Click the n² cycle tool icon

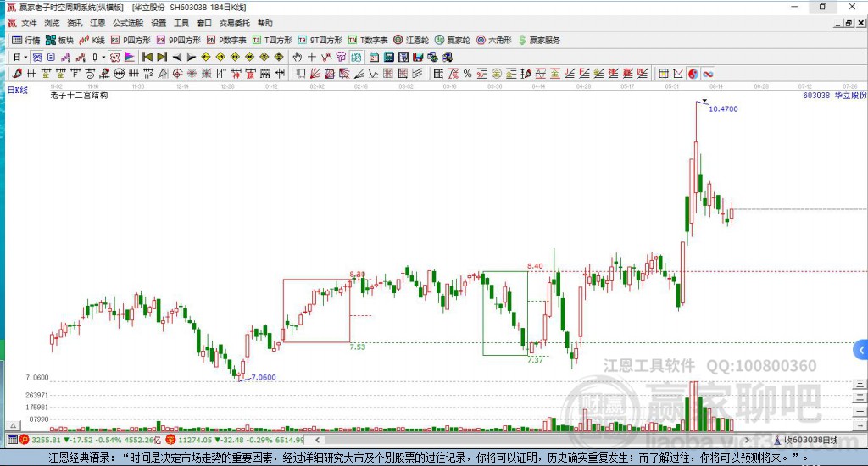pos(147,74)
